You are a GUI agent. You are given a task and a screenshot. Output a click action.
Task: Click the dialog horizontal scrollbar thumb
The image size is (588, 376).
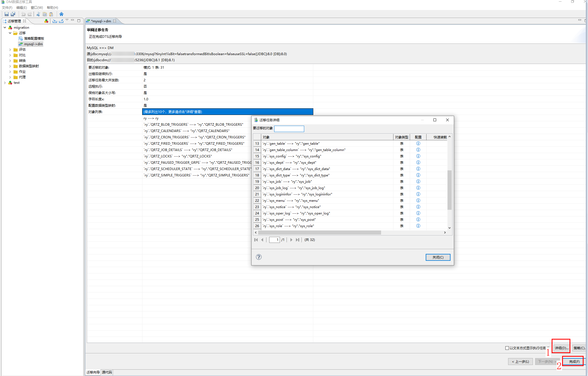pos(320,233)
